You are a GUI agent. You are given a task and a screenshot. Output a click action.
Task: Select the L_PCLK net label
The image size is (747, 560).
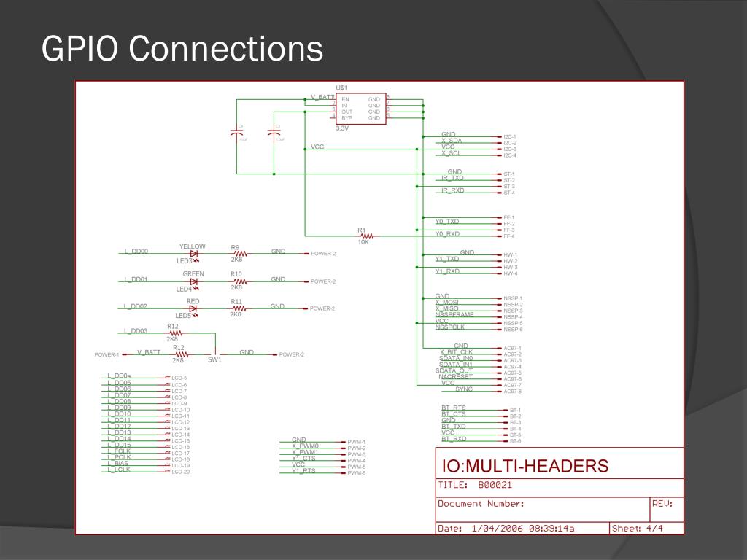[x=119, y=458]
